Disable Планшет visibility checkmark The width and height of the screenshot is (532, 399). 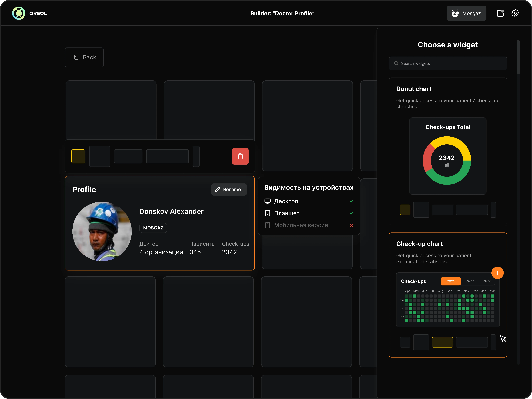coord(352,213)
